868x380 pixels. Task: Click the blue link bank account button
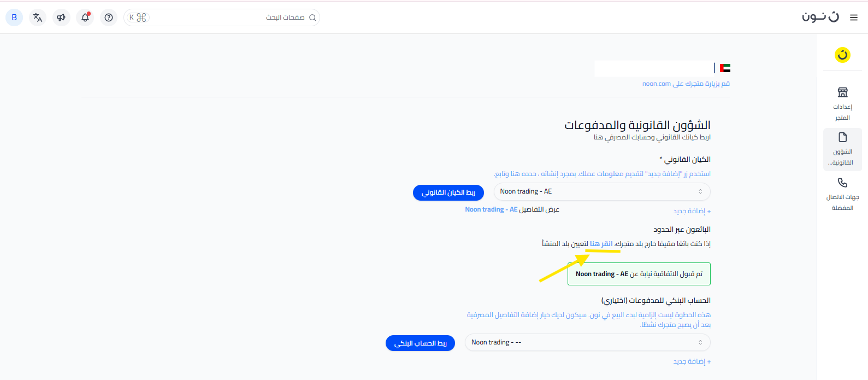coord(420,343)
